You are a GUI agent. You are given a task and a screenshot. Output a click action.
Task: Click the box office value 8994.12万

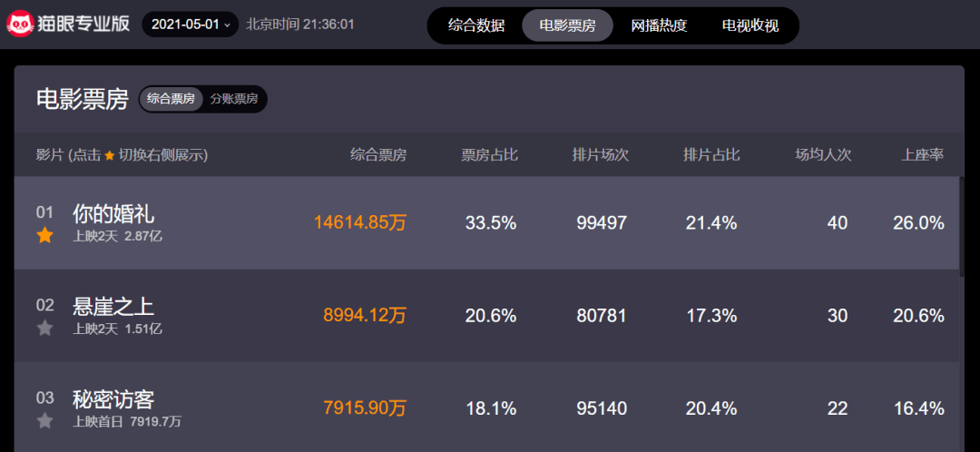pos(365,315)
